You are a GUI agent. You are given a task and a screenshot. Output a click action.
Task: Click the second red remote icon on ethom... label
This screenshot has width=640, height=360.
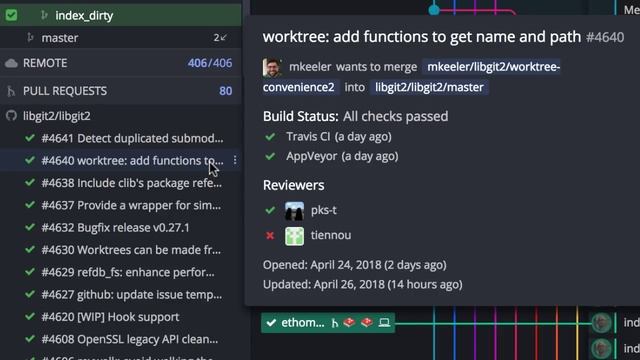coord(367,322)
